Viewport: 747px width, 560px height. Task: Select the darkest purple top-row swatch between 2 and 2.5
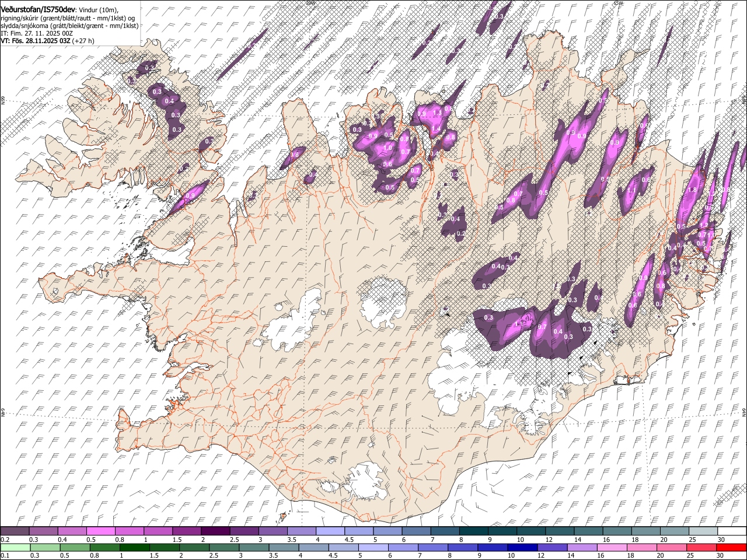(215, 531)
